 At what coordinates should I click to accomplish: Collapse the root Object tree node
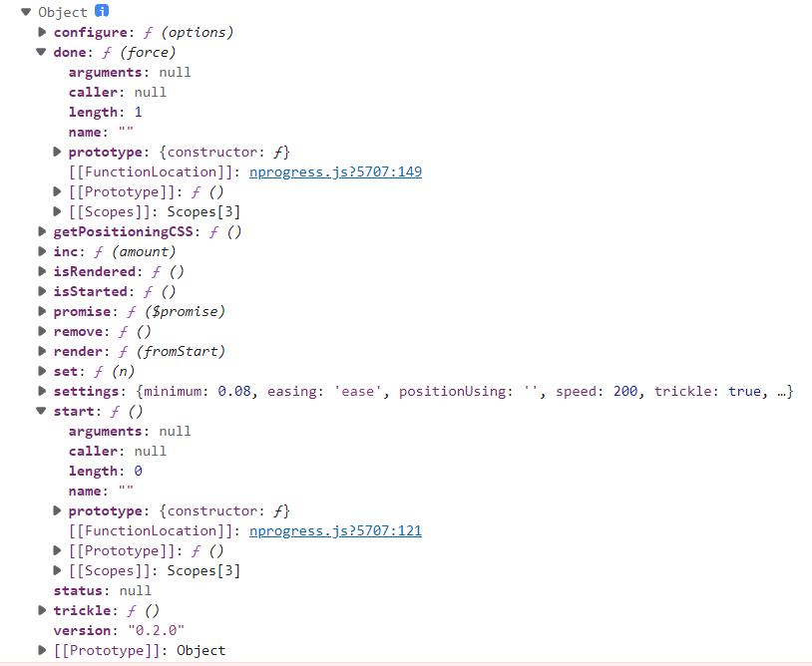[26, 12]
